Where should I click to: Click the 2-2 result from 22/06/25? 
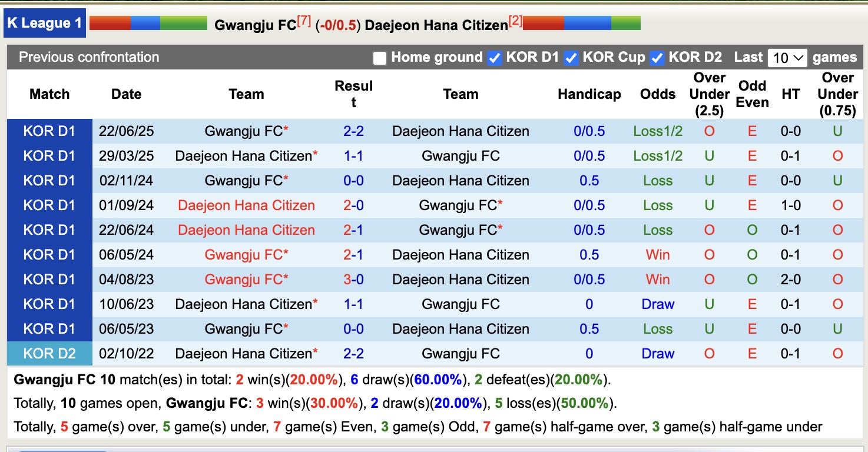354,131
